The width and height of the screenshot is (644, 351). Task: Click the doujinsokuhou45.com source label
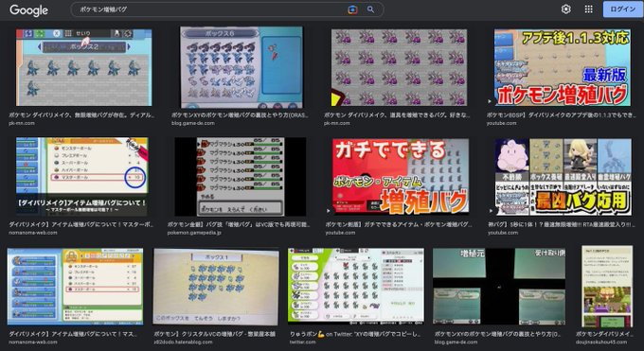601,342
